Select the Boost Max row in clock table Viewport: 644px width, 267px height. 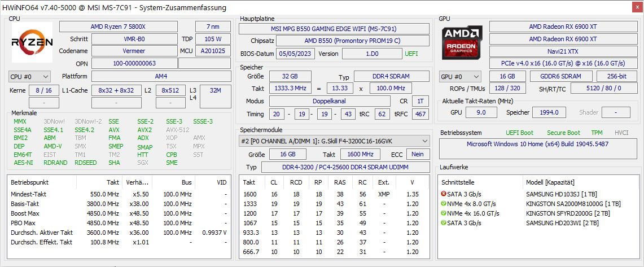[x=119, y=213]
